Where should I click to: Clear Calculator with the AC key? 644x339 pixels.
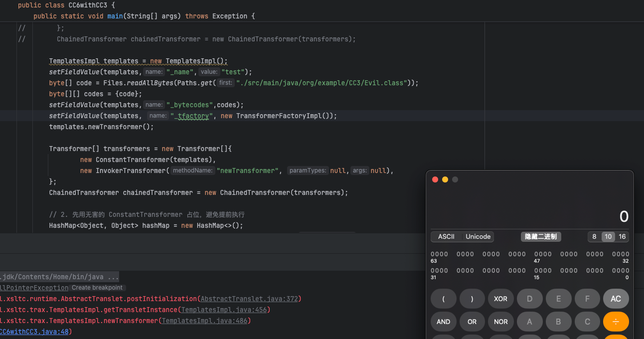[x=616, y=299]
